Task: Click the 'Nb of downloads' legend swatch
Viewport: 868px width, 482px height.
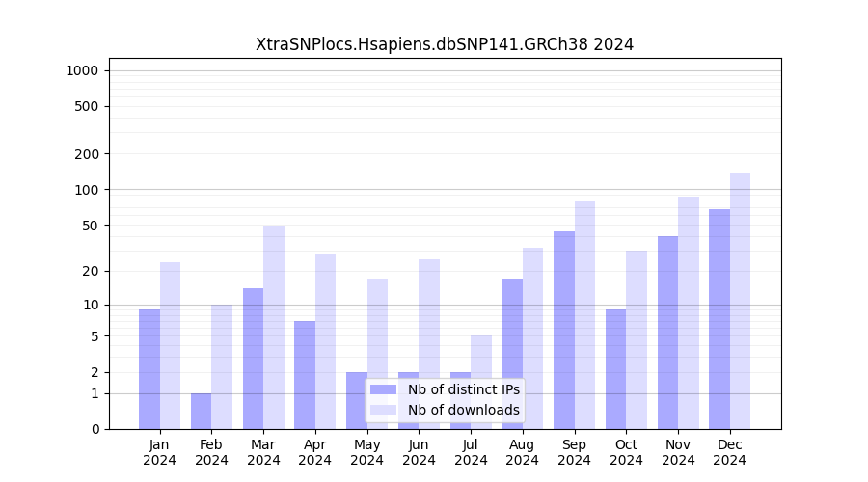Action: [383, 410]
